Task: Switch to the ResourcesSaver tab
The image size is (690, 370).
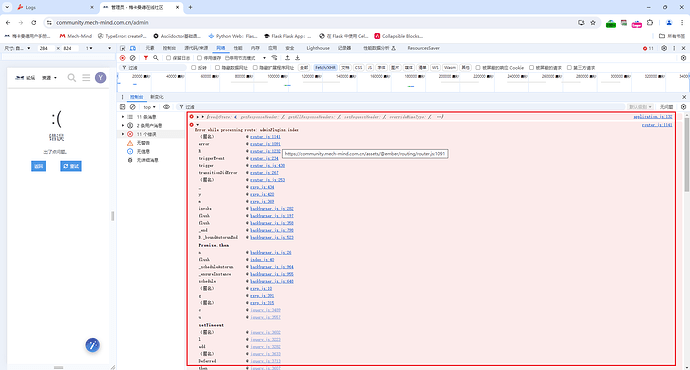Action: pos(423,48)
